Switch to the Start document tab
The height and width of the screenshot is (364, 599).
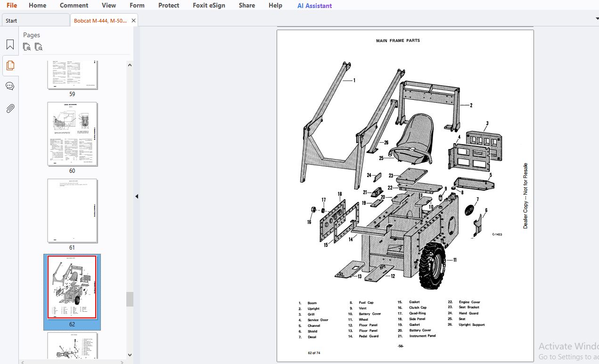click(x=35, y=20)
